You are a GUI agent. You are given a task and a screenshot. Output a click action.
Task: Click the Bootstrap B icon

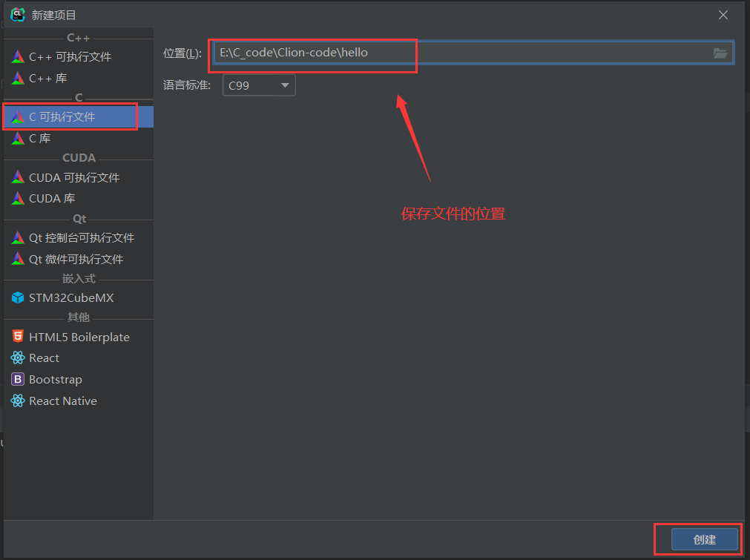coord(18,379)
